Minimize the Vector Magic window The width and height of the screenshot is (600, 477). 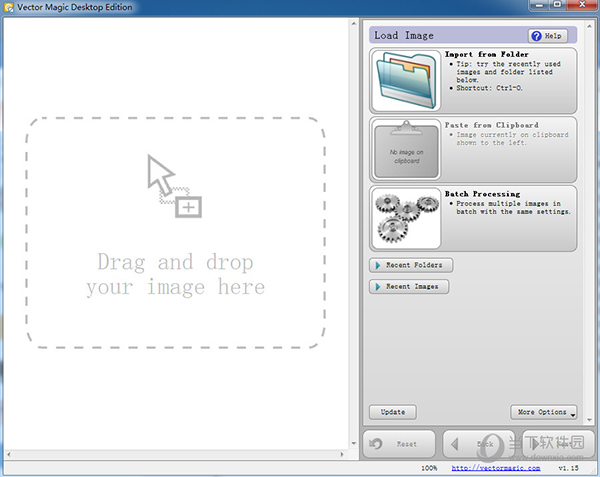(x=540, y=5)
